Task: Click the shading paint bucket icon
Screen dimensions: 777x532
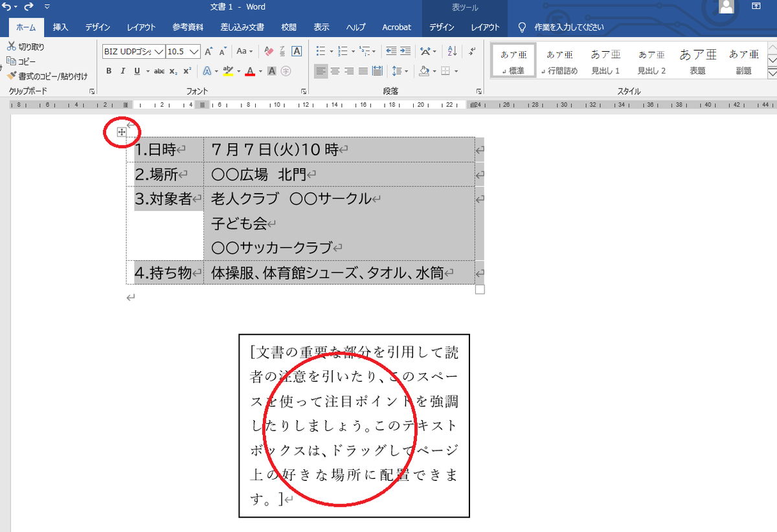Action: [423, 71]
